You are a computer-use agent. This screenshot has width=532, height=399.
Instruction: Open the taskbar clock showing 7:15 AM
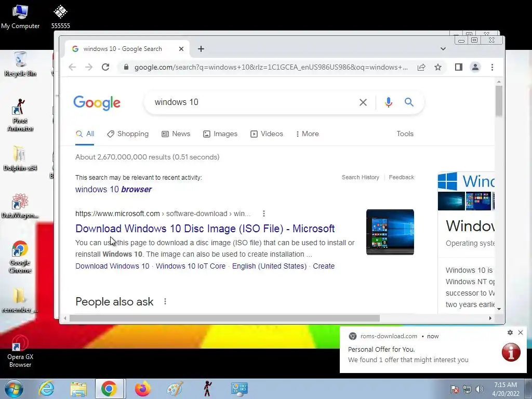tap(506, 389)
